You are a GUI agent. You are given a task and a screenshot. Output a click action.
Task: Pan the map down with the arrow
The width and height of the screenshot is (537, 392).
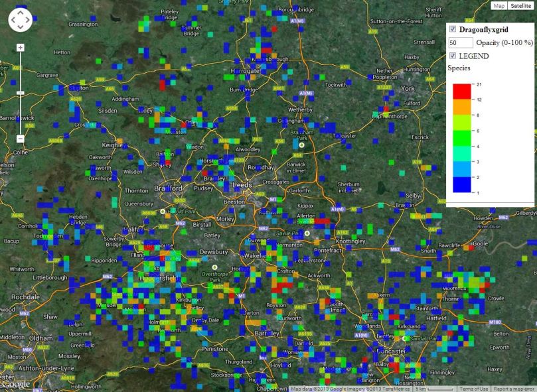[x=20, y=28]
